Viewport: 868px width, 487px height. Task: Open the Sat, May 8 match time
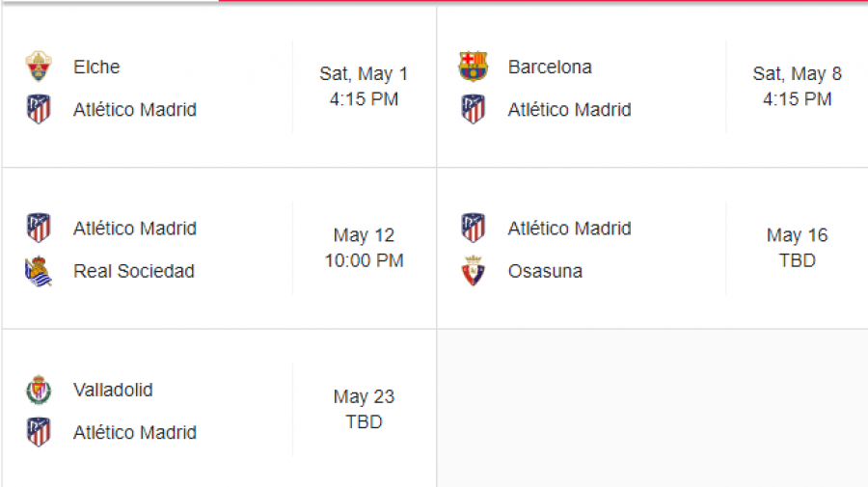[x=798, y=87]
